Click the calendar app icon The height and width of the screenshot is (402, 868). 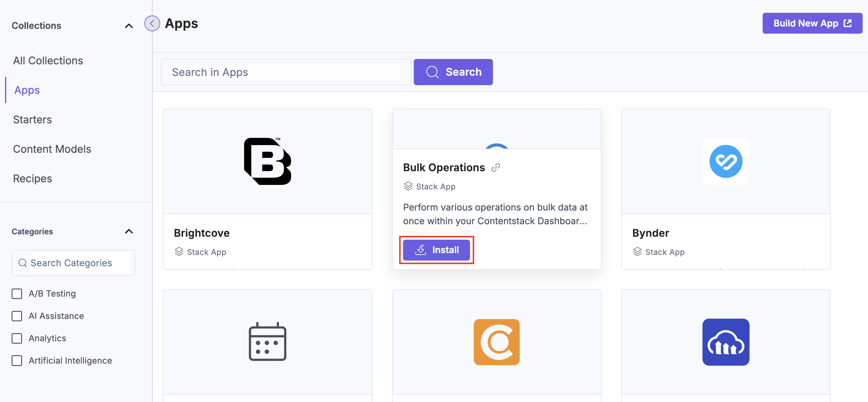point(268,341)
